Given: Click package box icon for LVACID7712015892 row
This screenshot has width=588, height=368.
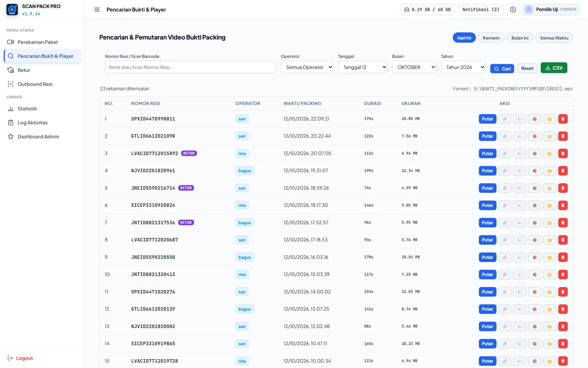Looking at the screenshot, I should coord(535,153).
